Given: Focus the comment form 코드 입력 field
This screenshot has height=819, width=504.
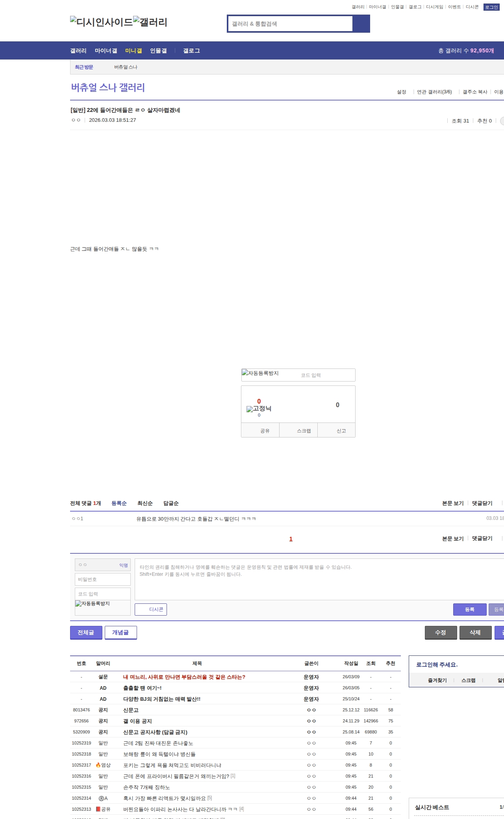Looking at the screenshot, I should coord(103,594).
